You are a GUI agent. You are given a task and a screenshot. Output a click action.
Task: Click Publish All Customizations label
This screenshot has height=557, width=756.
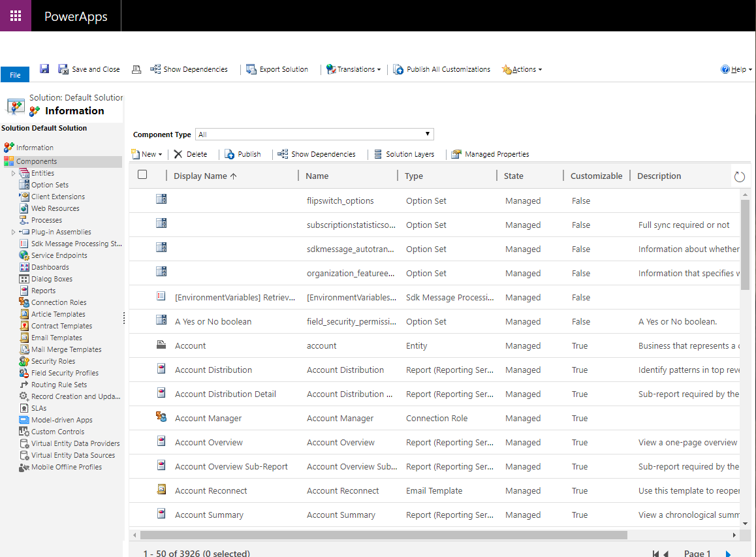pos(449,69)
